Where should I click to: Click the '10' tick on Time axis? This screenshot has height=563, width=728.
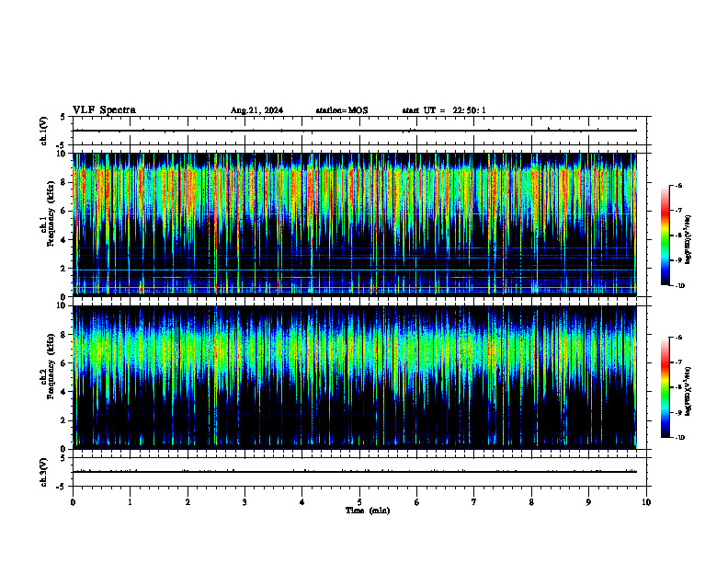click(646, 502)
